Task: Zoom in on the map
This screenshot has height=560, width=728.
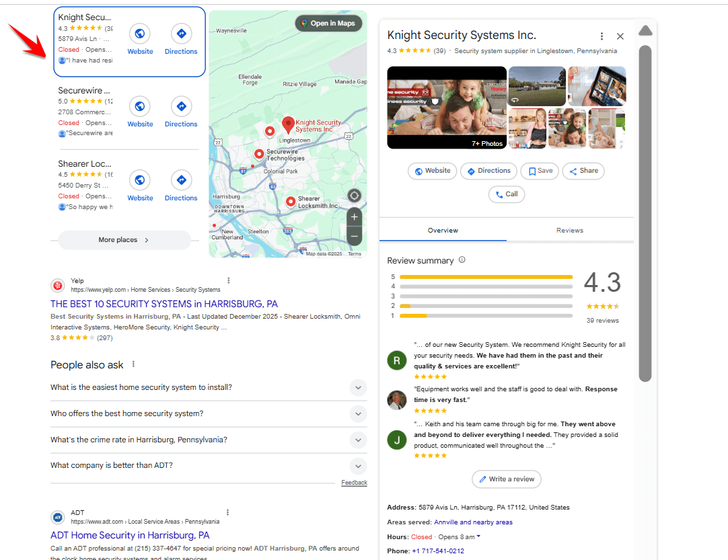Action: [x=354, y=217]
